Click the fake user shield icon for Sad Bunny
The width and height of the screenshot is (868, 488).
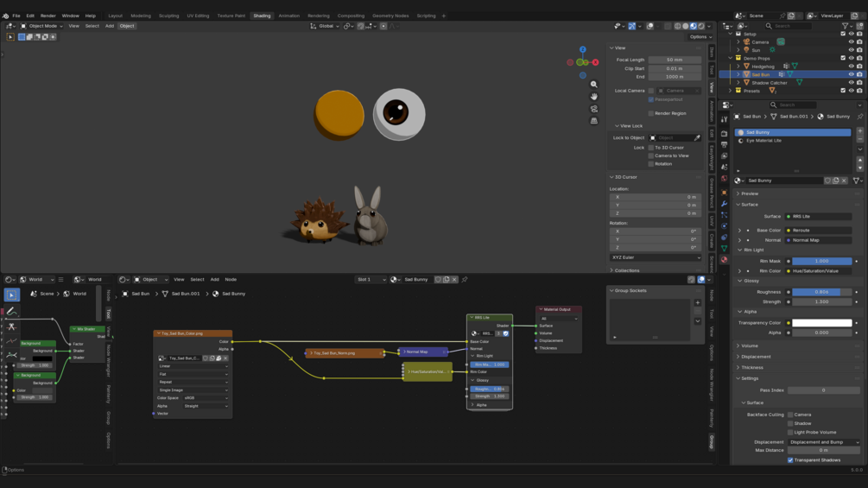coord(827,181)
